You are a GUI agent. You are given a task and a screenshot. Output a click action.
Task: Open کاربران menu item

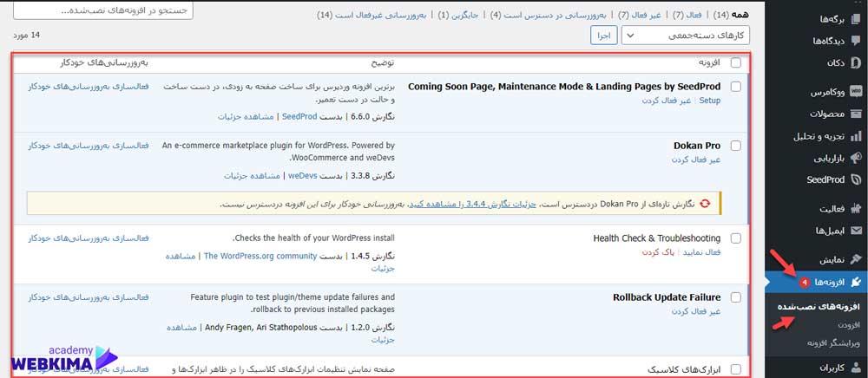pos(832,367)
